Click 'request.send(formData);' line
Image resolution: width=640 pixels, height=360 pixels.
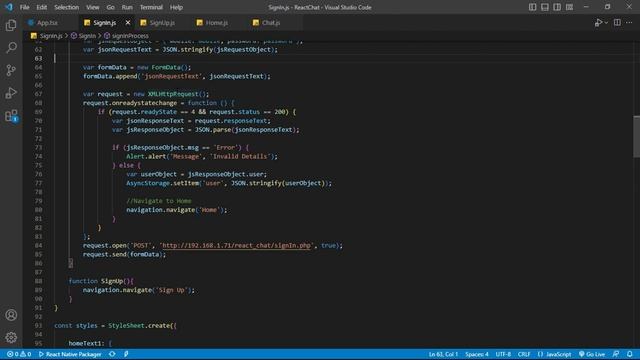click(x=124, y=255)
